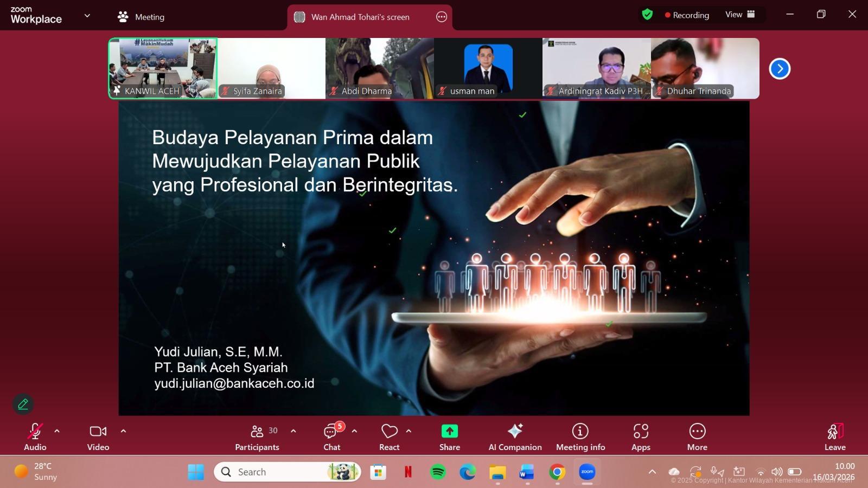Open the Participants options chevron
The width and height of the screenshot is (868, 488).
pos(293,431)
